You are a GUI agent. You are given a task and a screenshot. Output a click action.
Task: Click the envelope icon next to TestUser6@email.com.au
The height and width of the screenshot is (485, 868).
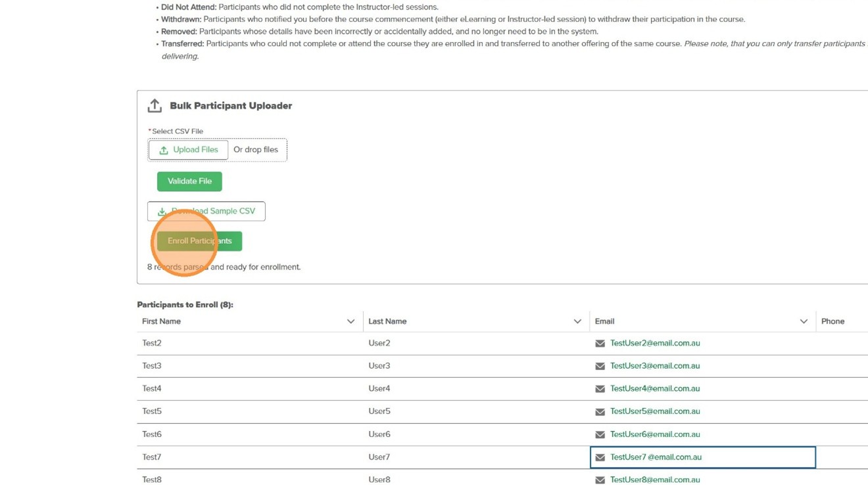point(599,434)
